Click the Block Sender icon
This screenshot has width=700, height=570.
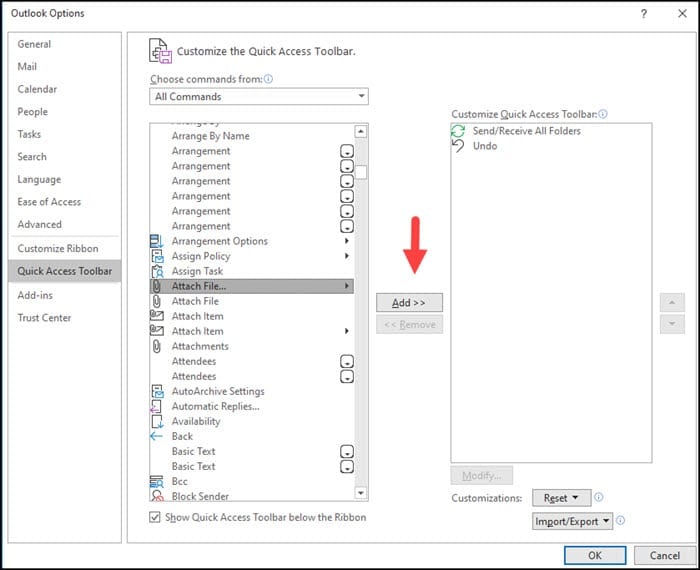tap(157, 496)
